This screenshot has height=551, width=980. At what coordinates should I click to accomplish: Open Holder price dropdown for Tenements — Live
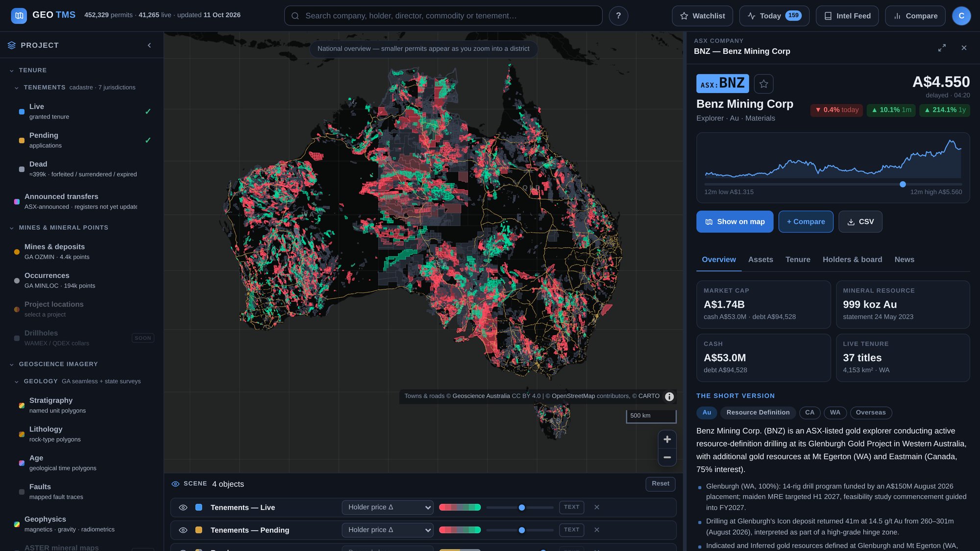pyautogui.click(x=388, y=507)
